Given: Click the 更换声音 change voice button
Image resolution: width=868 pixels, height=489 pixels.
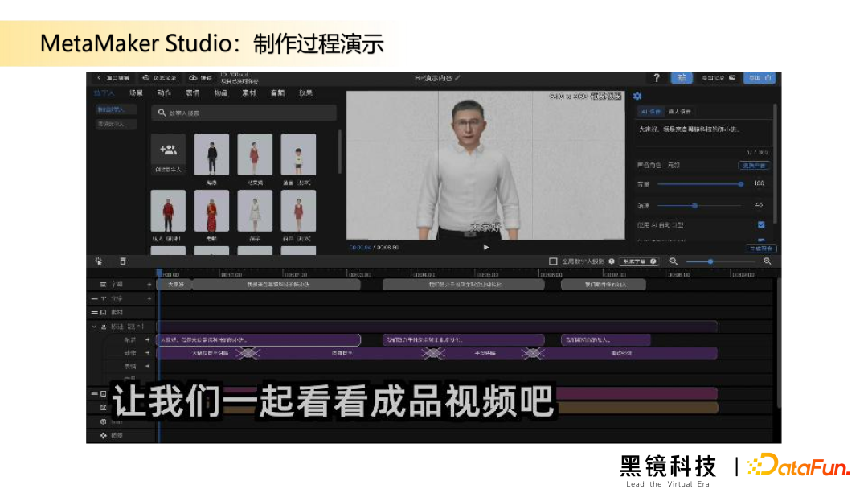Looking at the screenshot, I should click(x=754, y=166).
